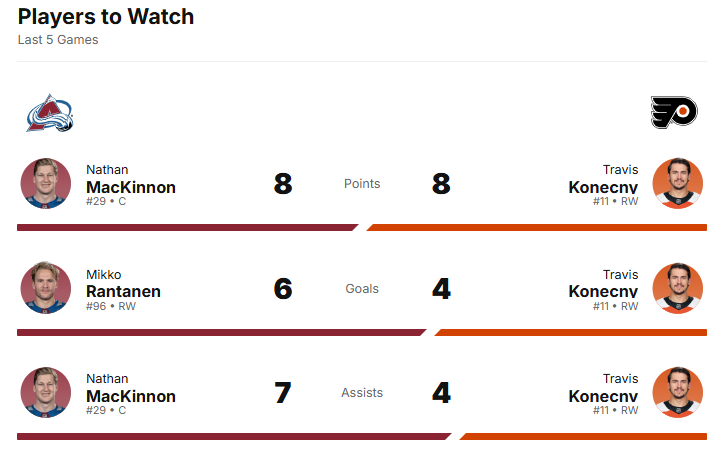Click the Goals stat label
723x453 pixels.
(362, 288)
